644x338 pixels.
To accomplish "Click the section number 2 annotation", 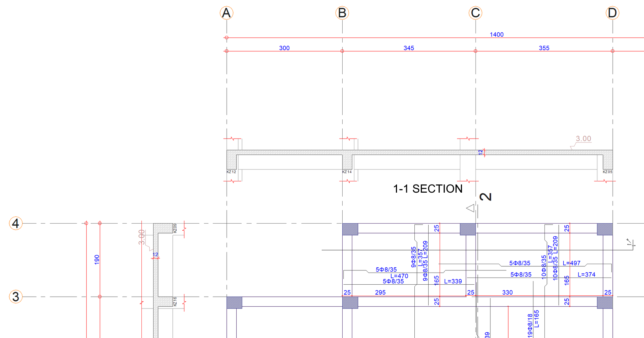I will 486,196.
